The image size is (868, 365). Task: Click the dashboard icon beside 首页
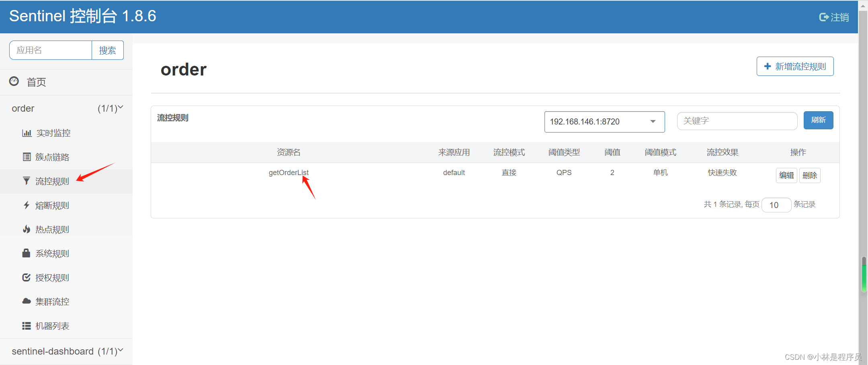(x=14, y=81)
